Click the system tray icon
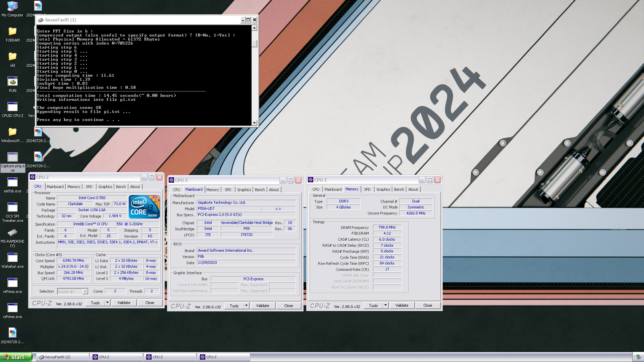Screen dimensions: 644x362 point(638,357)
